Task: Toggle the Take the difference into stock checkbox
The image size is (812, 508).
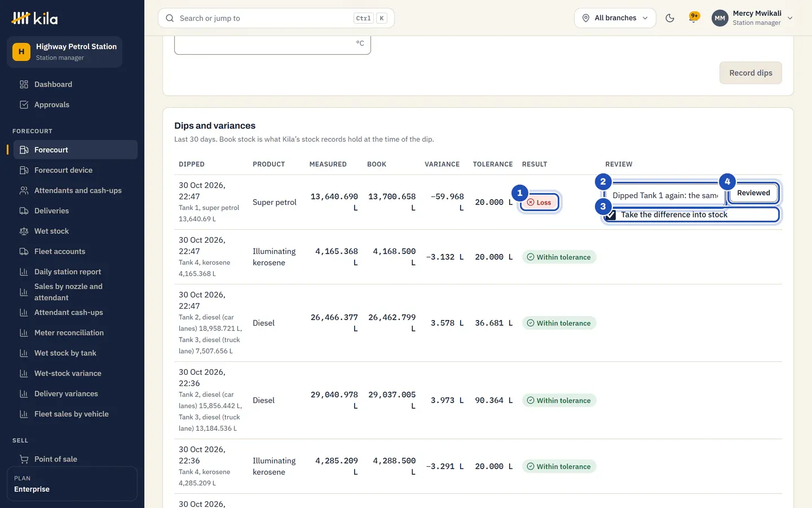Action: point(611,214)
